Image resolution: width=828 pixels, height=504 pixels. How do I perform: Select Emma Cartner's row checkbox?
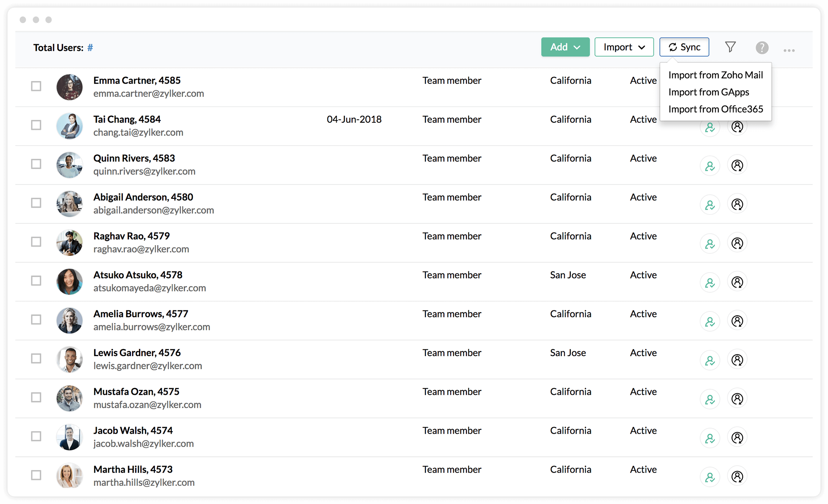click(x=36, y=86)
